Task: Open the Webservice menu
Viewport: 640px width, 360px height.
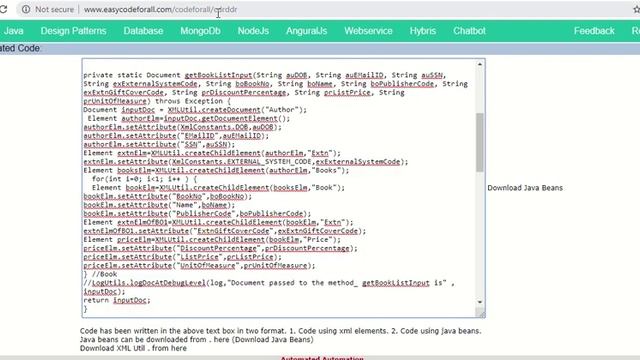Action: [x=368, y=31]
